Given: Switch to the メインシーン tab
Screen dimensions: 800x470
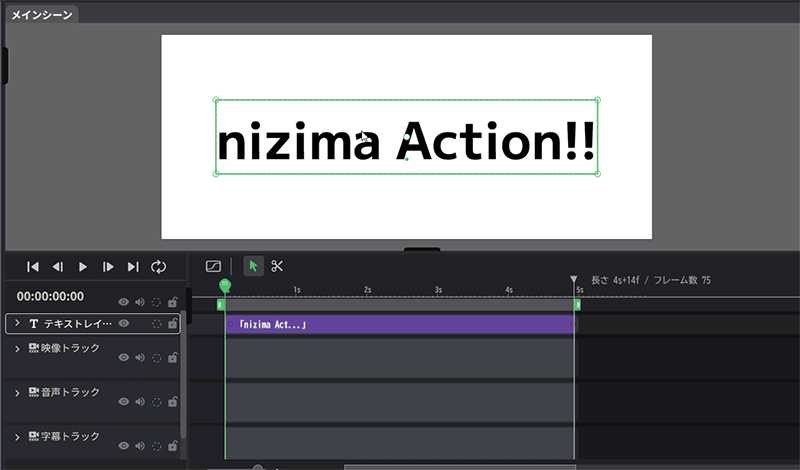Looking at the screenshot, I should 42,15.
